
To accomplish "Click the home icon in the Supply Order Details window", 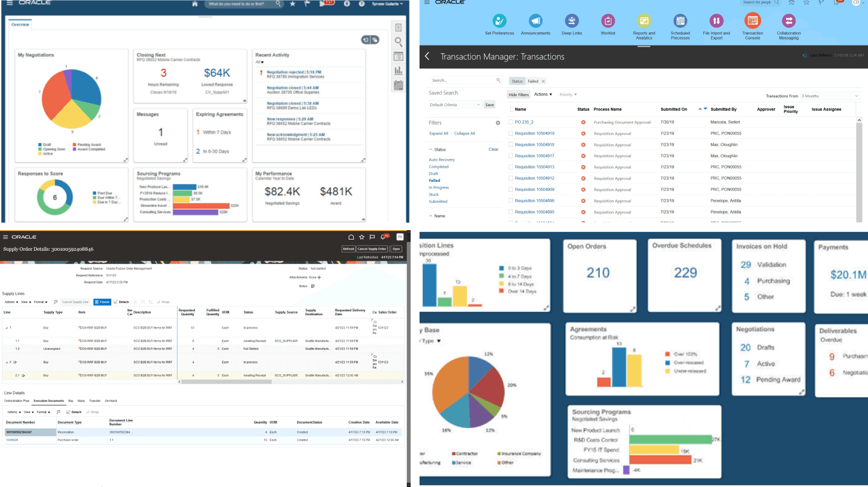I will tap(351, 237).
